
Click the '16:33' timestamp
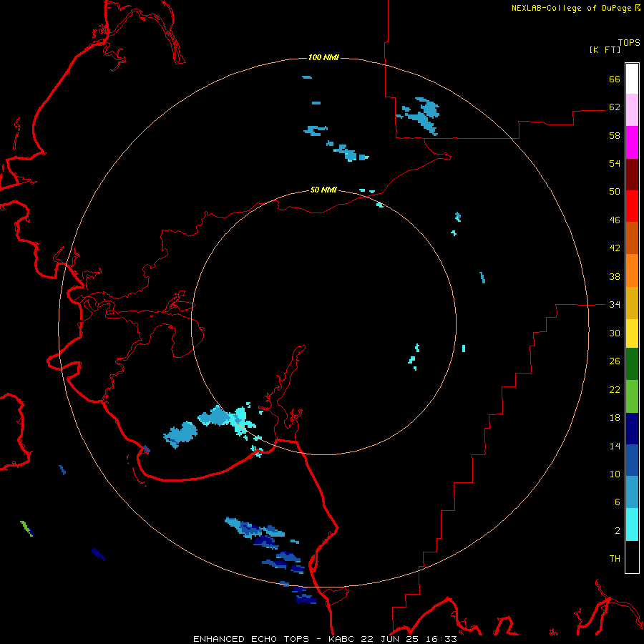pyautogui.click(x=440, y=639)
